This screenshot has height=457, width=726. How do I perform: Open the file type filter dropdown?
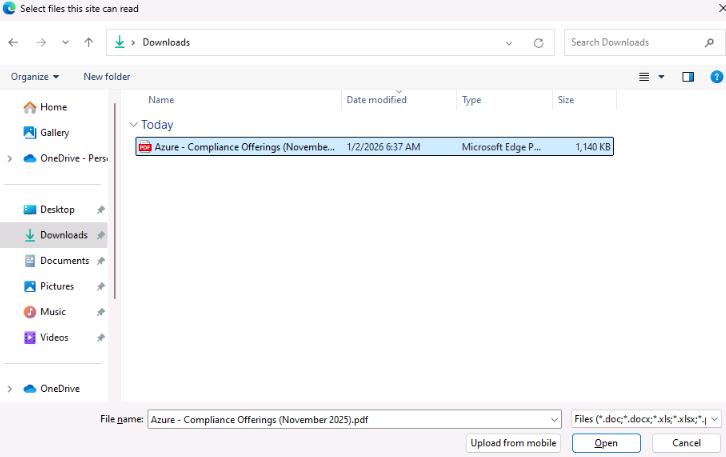[646, 419]
